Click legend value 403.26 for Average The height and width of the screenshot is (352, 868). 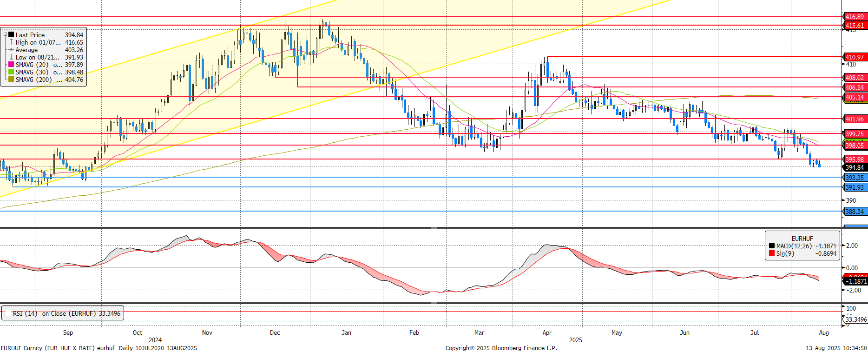coord(74,50)
